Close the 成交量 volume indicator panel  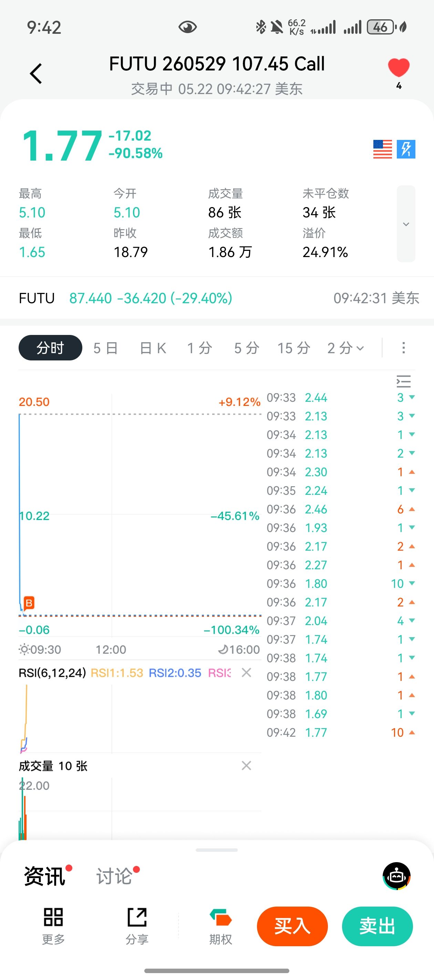(x=247, y=765)
